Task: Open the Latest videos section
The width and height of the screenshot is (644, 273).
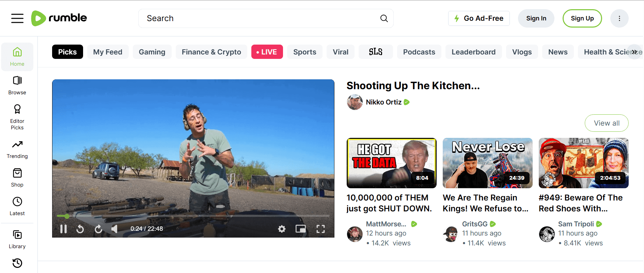Action: pyautogui.click(x=17, y=206)
